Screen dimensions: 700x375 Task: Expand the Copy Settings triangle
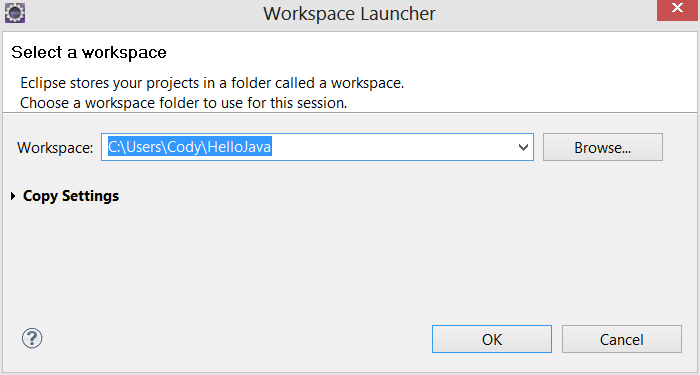tap(13, 196)
